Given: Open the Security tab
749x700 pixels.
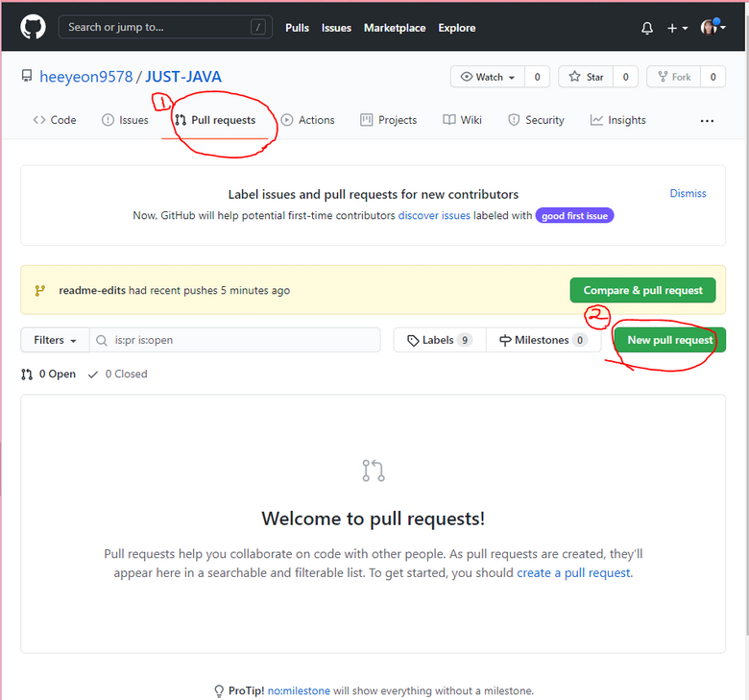Looking at the screenshot, I should coord(536,120).
